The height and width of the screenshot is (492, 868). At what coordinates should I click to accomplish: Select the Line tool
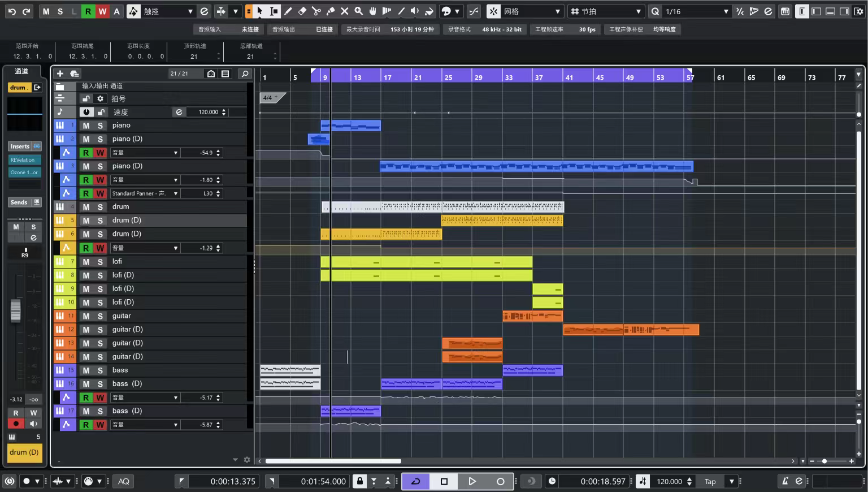click(x=401, y=11)
